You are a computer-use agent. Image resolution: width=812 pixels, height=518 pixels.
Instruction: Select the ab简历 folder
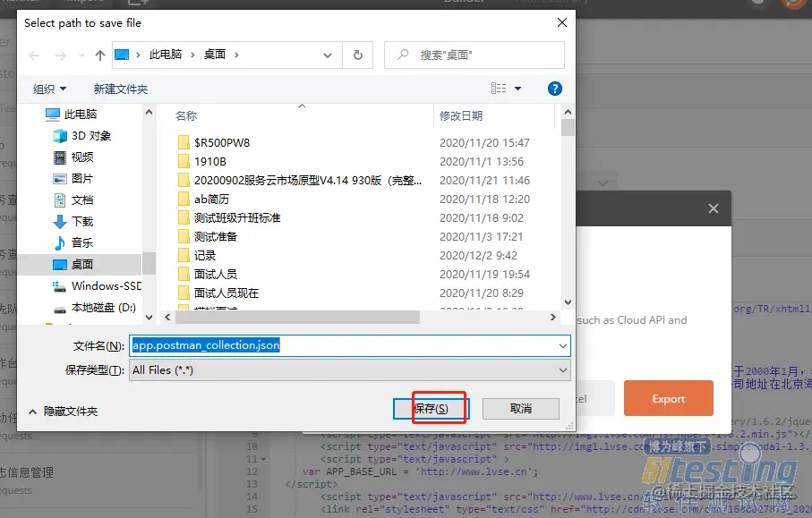211,200
